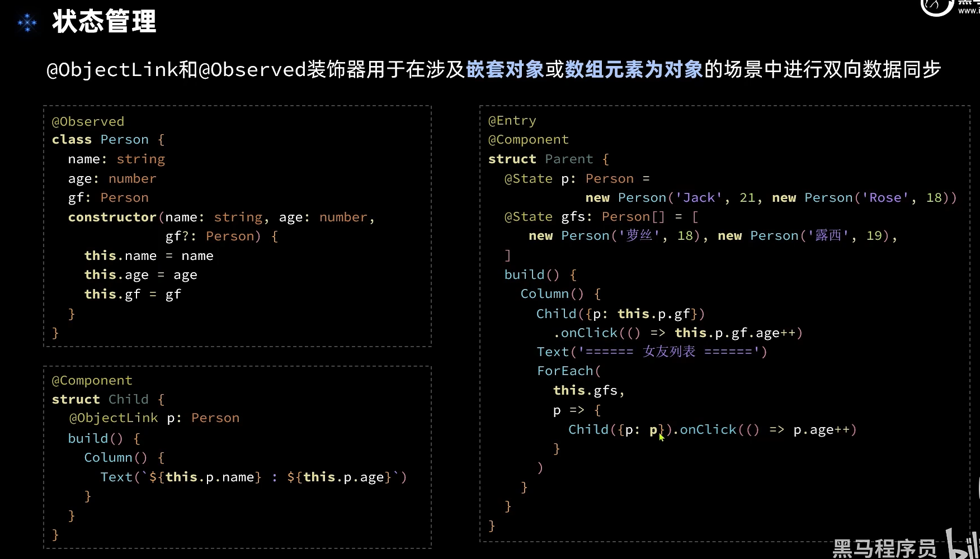Click the @ObjectLink decorator in Child struct

[x=114, y=418]
